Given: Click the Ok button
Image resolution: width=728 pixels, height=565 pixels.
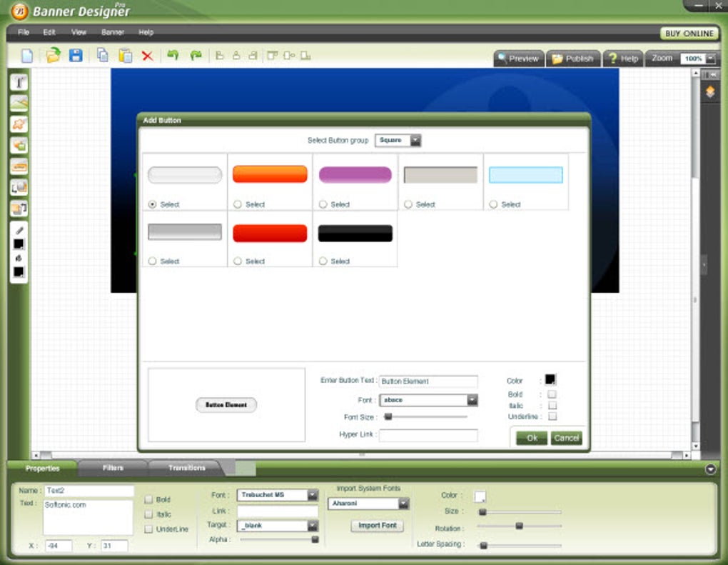Looking at the screenshot, I should (x=532, y=438).
